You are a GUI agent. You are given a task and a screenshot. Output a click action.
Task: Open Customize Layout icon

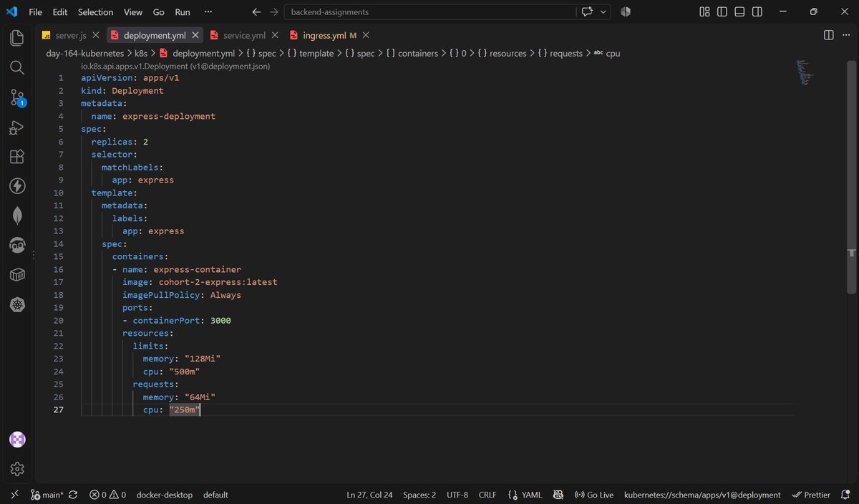click(x=705, y=12)
